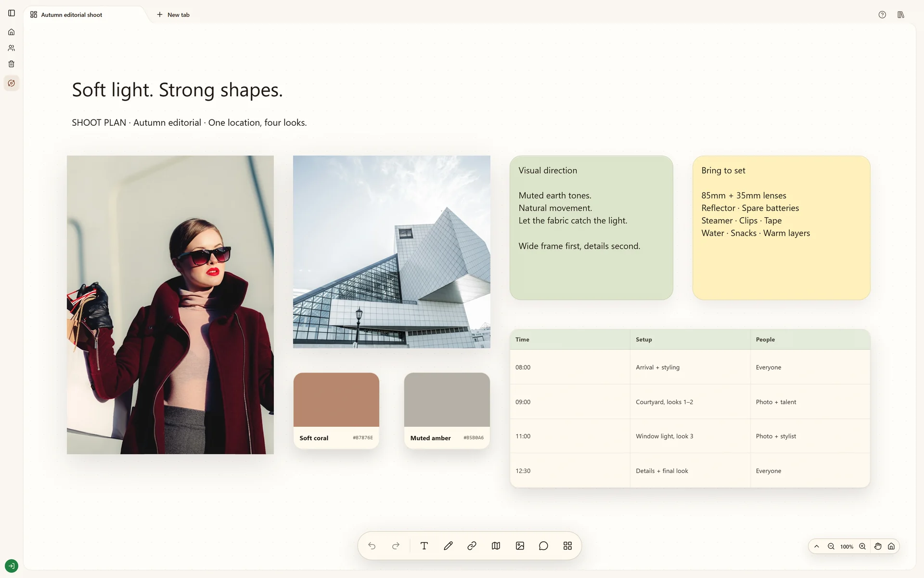924x578 pixels.
Task: Undo the last action
Action: tap(372, 546)
